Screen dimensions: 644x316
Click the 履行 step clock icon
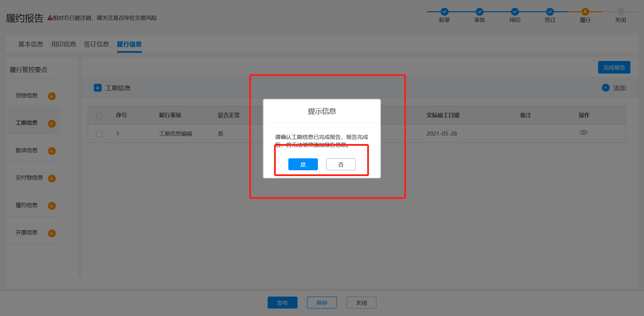click(585, 12)
